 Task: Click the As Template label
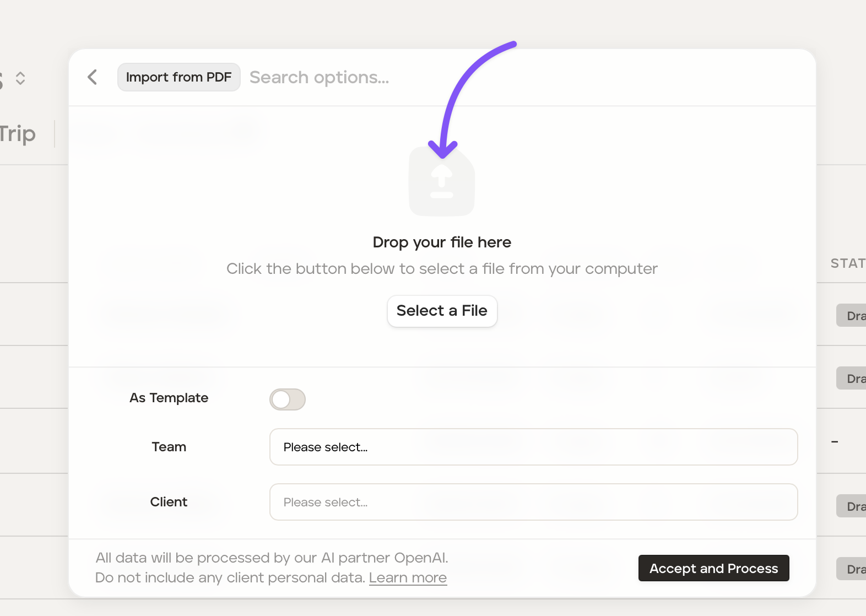[x=169, y=398]
